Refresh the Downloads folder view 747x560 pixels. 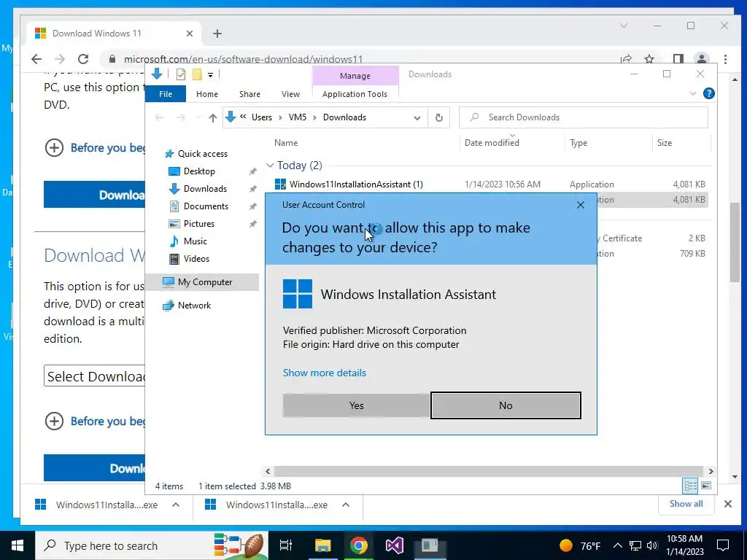tap(438, 117)
